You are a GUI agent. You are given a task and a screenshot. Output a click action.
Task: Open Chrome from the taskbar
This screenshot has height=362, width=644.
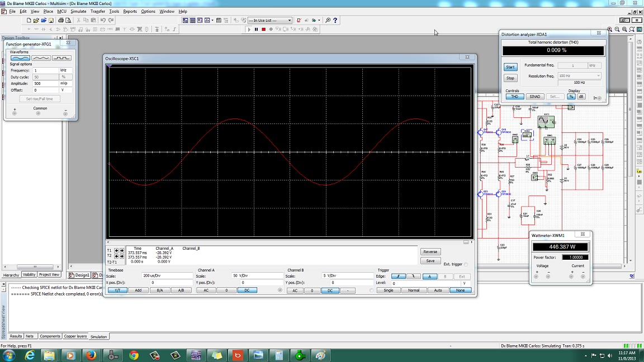pyautogui.click(x=134, y=355)
